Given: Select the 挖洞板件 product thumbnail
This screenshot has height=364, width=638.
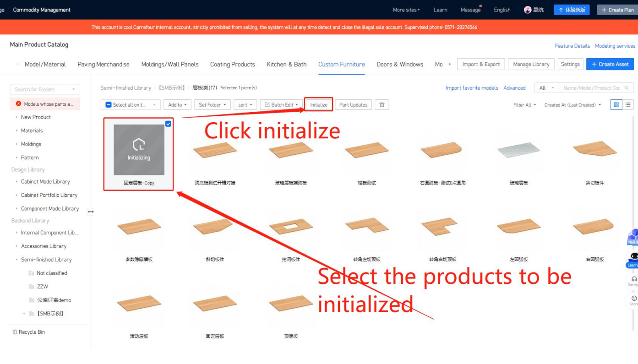Looking at the screenshot, I should tap(291, 226).
